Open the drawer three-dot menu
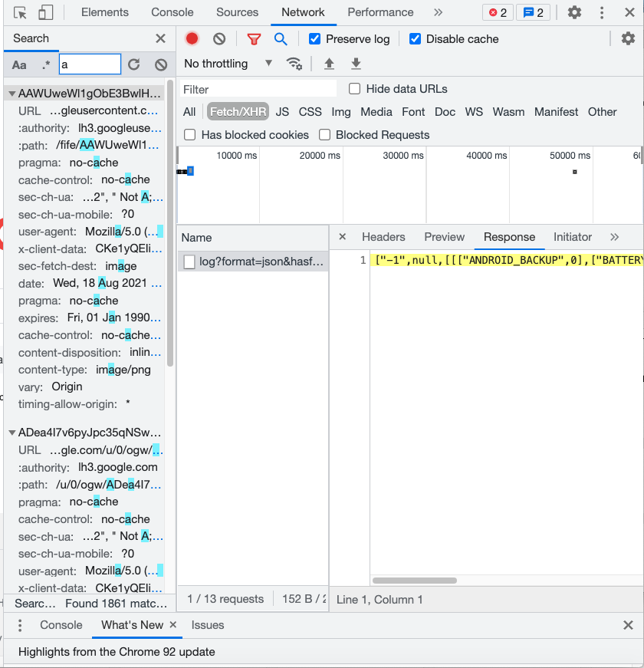Image resolution: width=644 pixels, height=668 pixels. pos(20,625)
